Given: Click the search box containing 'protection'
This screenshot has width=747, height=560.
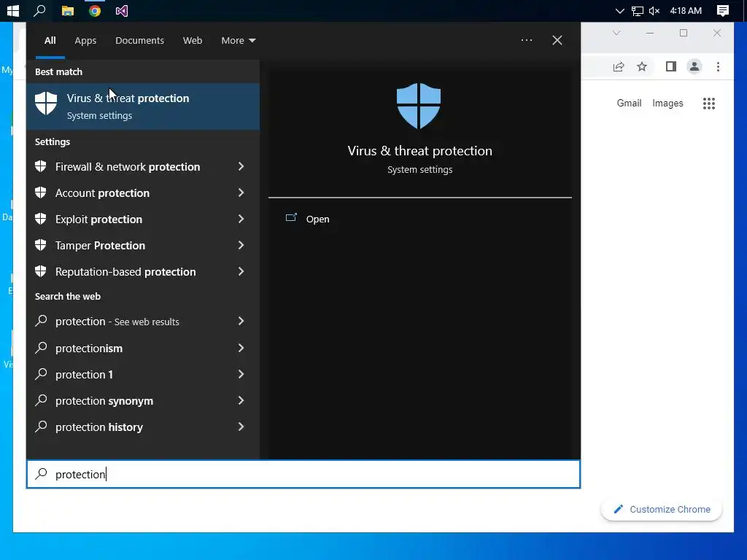Looking at the screenshot, I should tap(303, 474).
